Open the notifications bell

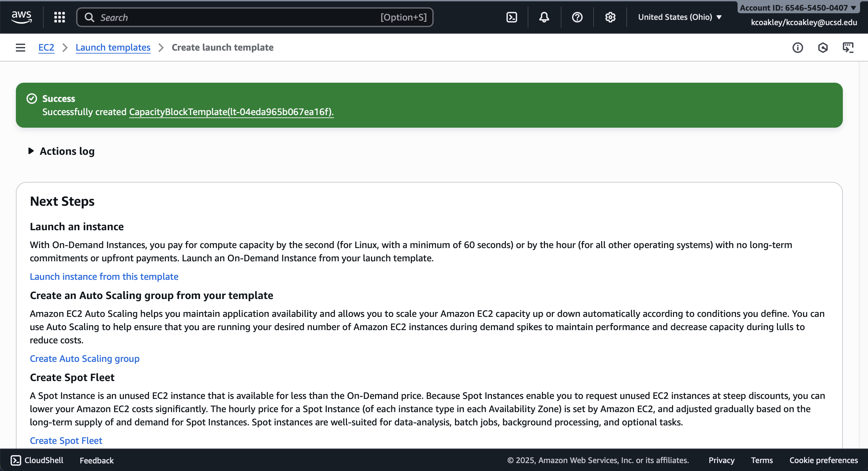click(x=544, y=17)
